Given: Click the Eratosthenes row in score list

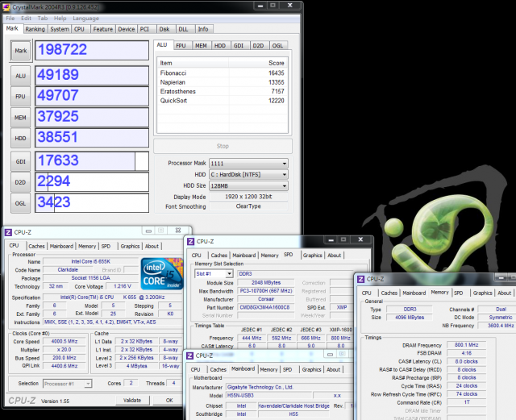Looking at the screenshot, I should pos(223,92).
